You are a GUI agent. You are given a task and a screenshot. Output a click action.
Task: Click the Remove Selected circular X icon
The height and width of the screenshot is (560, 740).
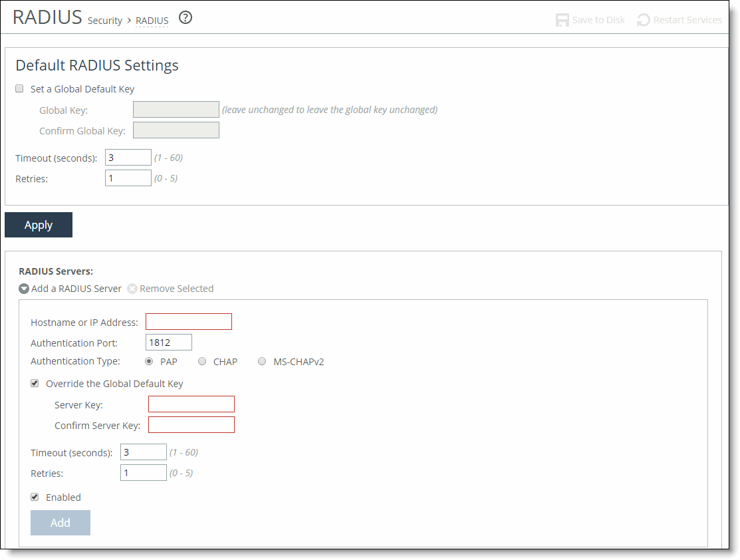(x=132, y=289)
